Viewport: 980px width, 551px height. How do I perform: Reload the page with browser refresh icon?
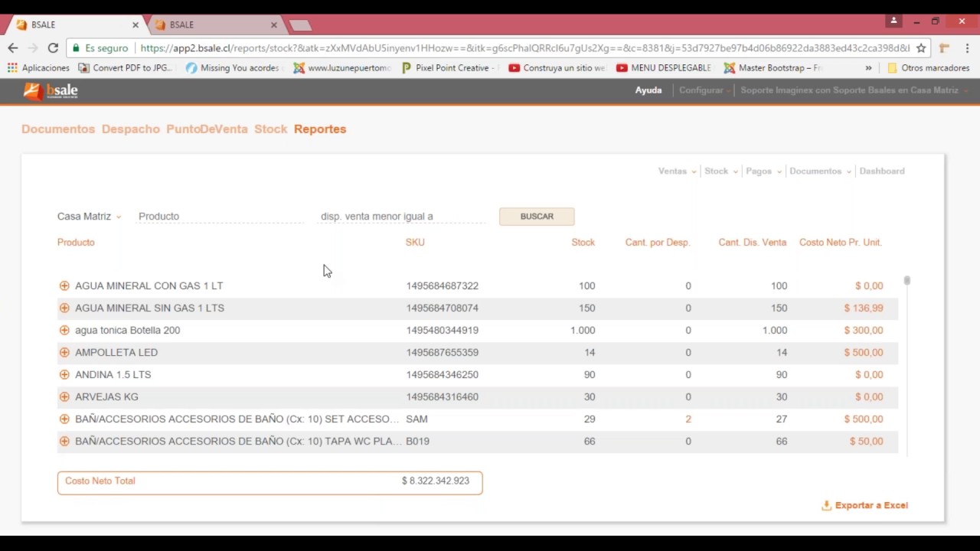(x=53, y=48)
